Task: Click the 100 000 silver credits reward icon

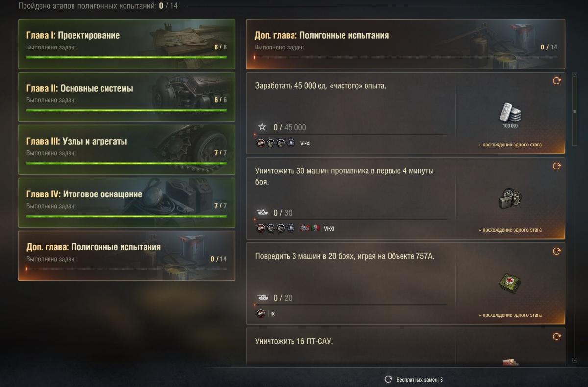Action: pyautogui.click(x=510, y=113)
